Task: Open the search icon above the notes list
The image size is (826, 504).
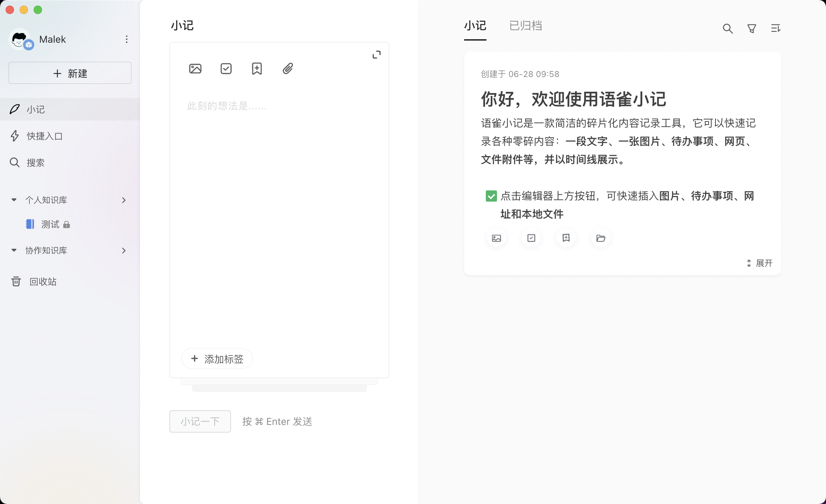Action: [728, 28]
